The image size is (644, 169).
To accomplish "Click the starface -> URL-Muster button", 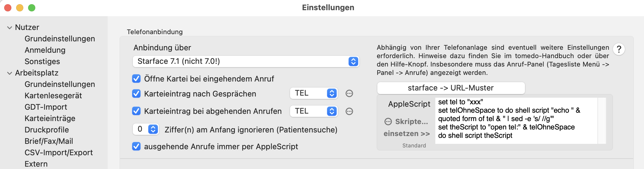I will 451,88.
